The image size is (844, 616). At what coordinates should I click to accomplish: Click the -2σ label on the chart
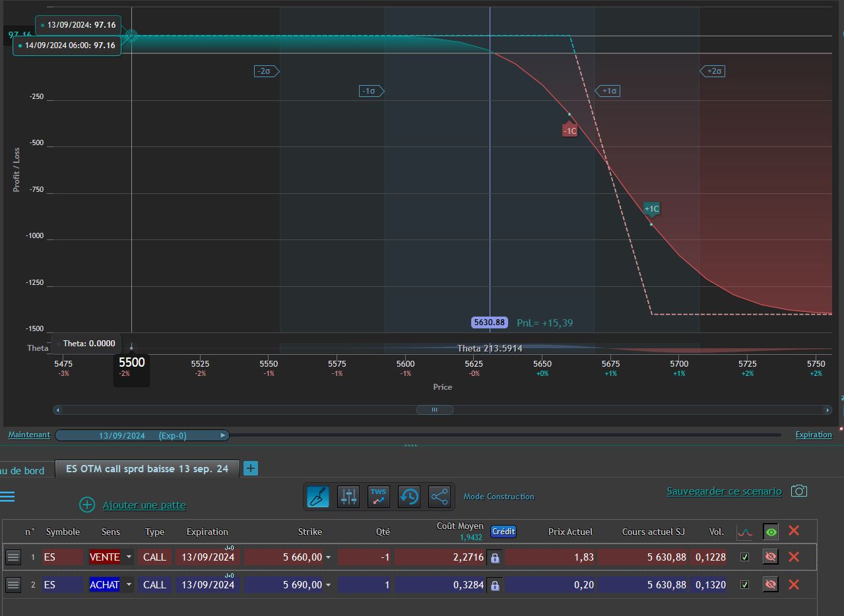(x=266, y=71)
